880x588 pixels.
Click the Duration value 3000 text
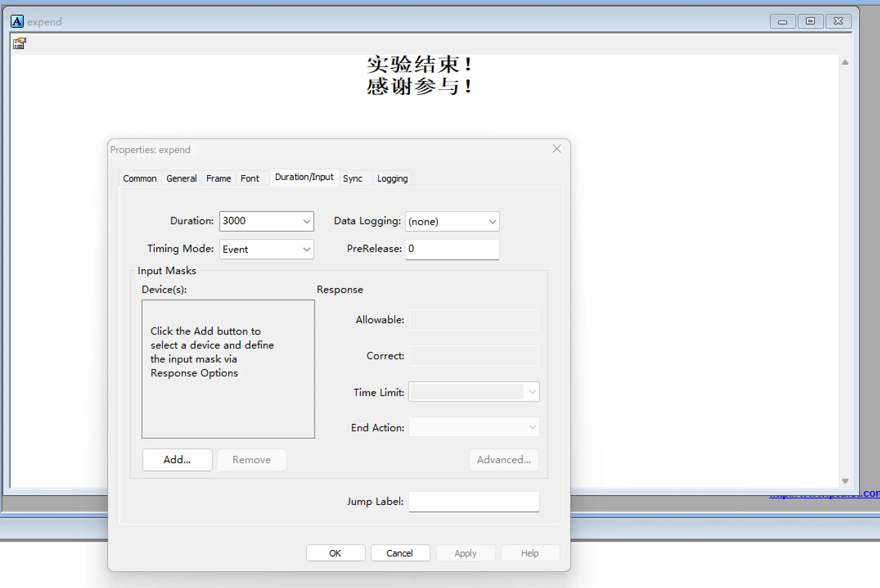(x=234, y=221)
